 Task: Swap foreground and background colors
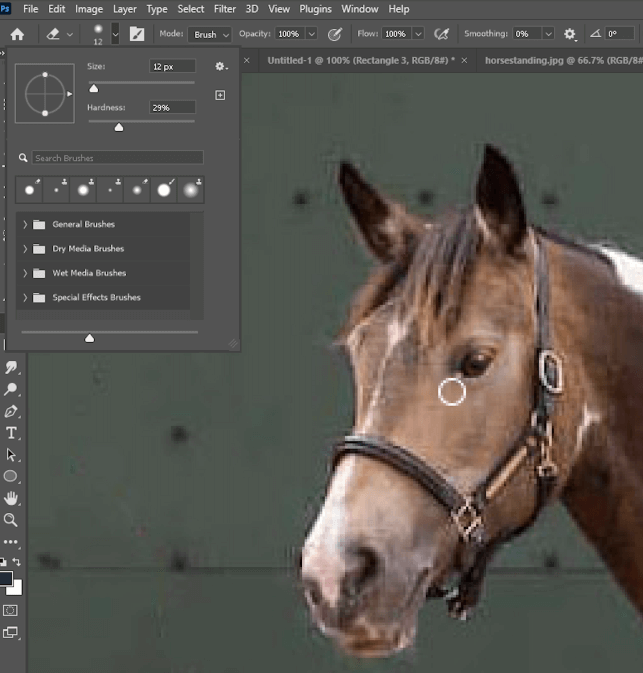[x=17, y=561]
